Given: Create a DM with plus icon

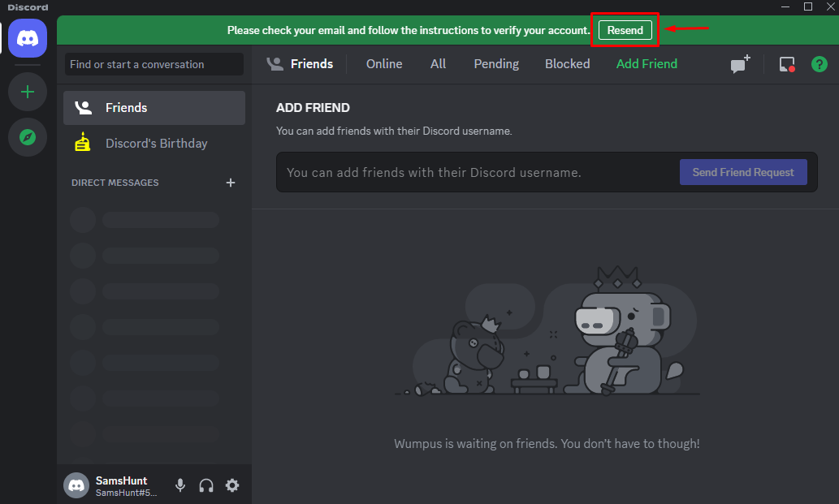Looking at the screenshot, I should 231,183.
